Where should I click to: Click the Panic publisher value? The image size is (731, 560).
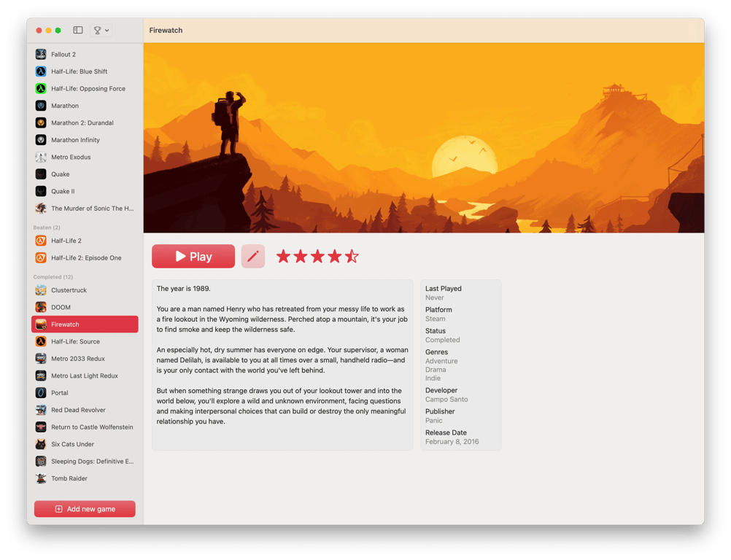[x=433, y=421]
